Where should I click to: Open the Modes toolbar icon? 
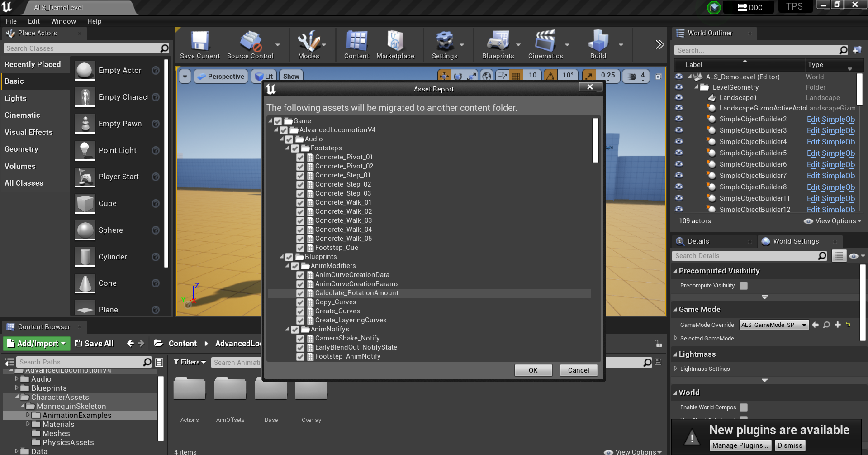click(308, 41)
